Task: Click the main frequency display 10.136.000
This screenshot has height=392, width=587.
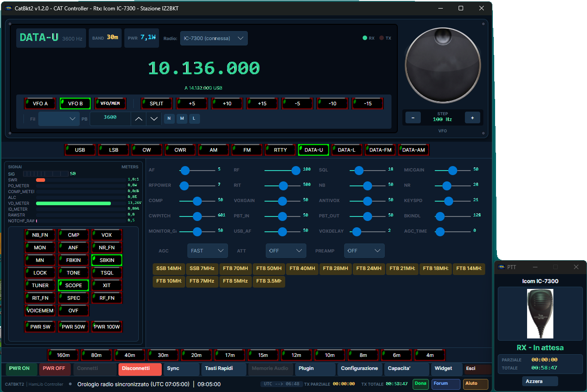Action: click(204, 68)
